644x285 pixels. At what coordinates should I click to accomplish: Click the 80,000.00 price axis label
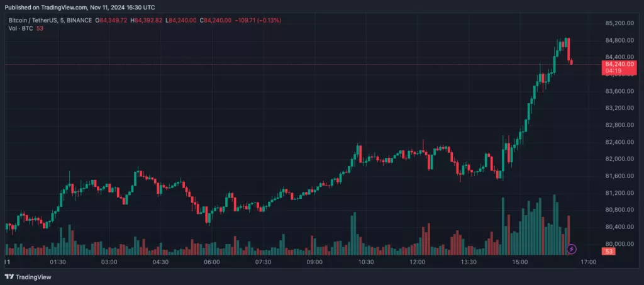coord(619,243)
